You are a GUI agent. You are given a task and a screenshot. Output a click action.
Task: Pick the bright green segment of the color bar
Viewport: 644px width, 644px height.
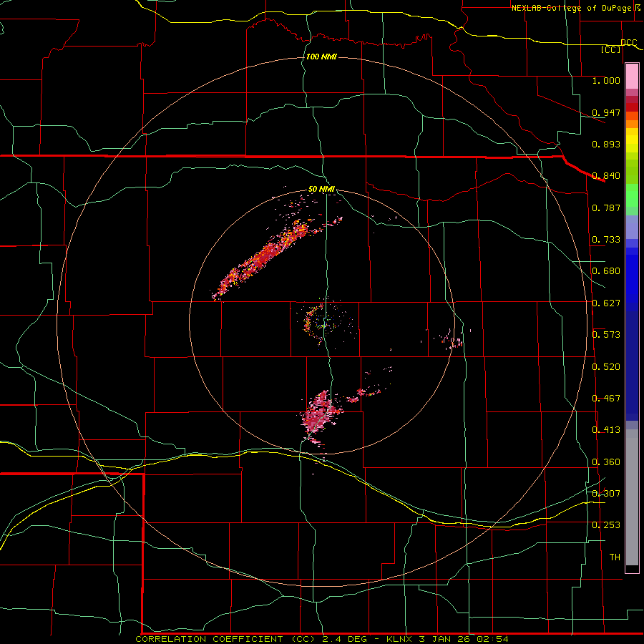coord(632,195)
